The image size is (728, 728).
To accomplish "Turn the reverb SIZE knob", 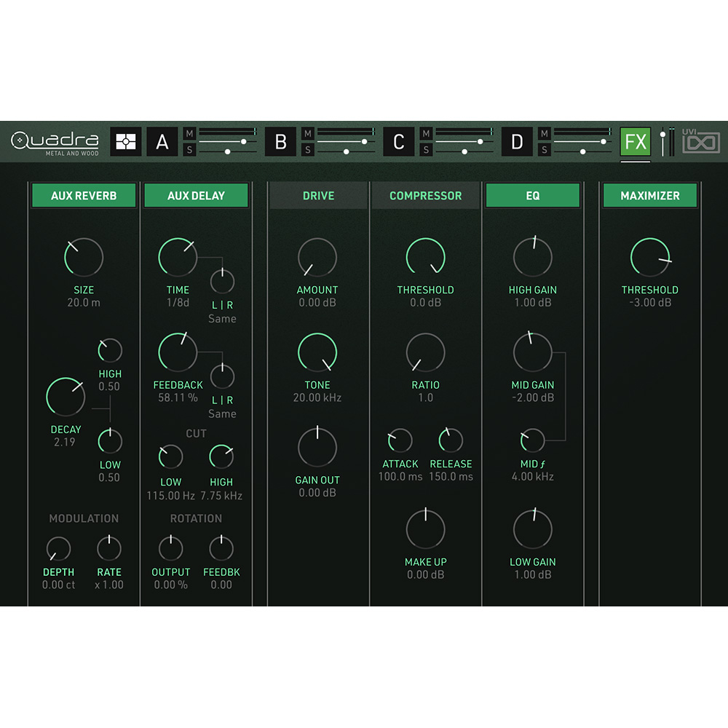I will tap(82, 256).
